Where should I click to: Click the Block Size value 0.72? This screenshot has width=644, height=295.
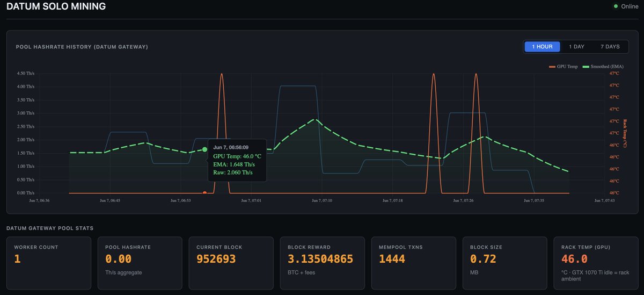pyautogui.click(x=484, y=260)
